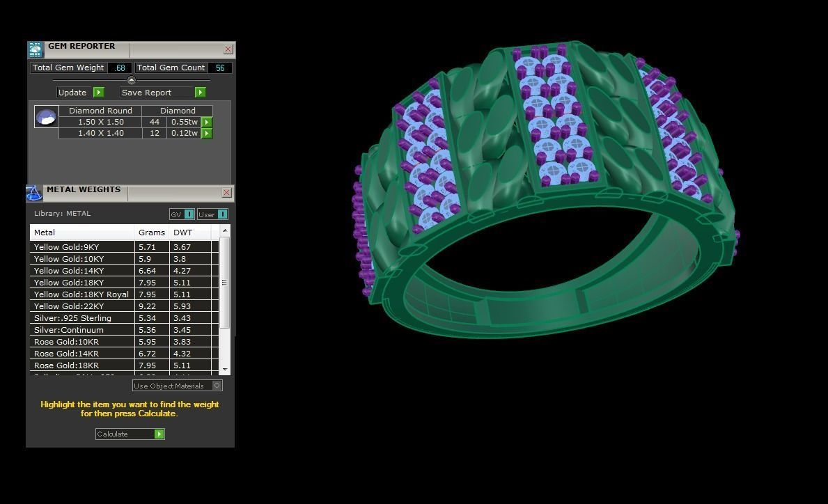This screenshot has height=504, width=828.
Task: Click the green arrow on 0.55tw row
Action: [x=207, y=122]
